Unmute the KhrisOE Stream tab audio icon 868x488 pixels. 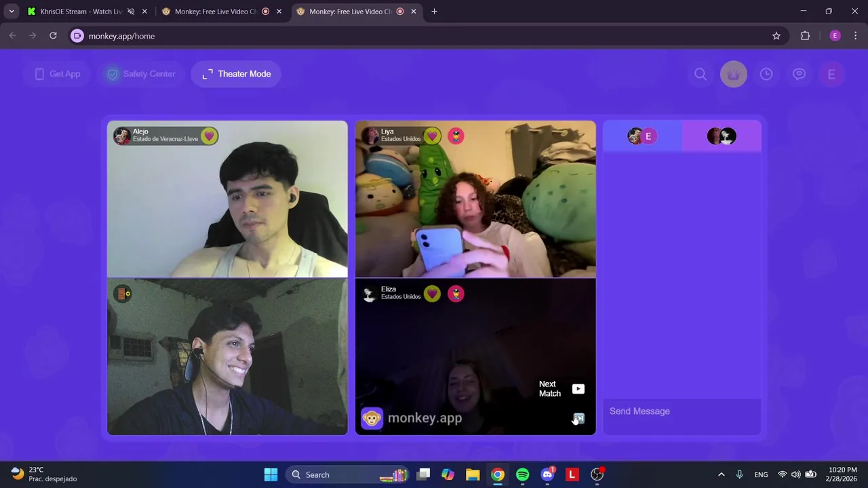click(131, 12)
